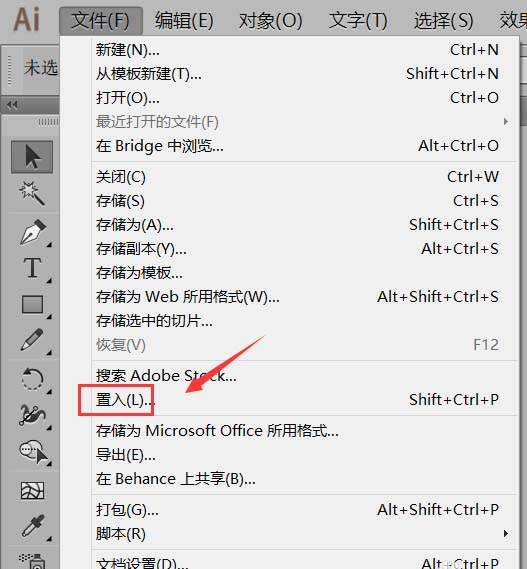Screen dimensions: 527x569
Task: Select the Symbol Sprayer tool
Action: point(32,561)
